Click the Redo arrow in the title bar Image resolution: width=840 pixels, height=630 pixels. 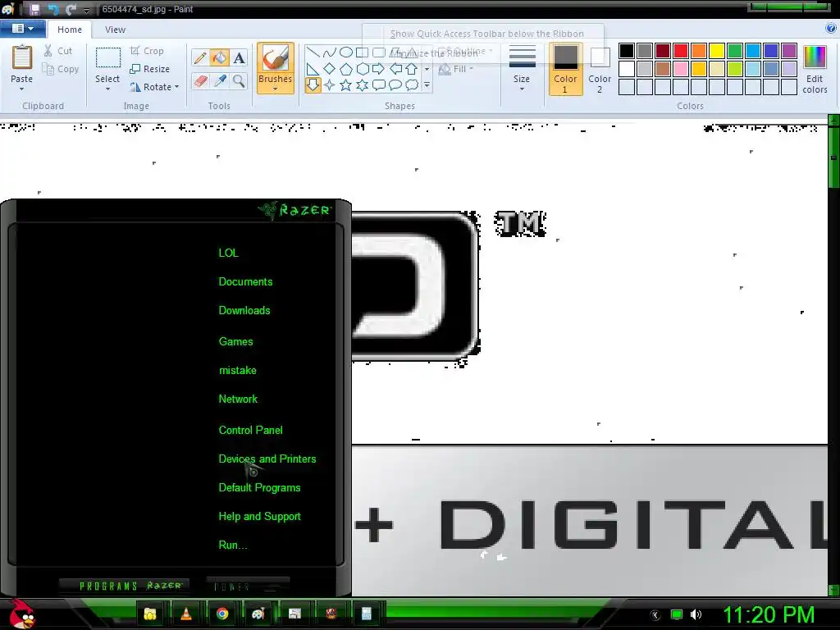71,9
